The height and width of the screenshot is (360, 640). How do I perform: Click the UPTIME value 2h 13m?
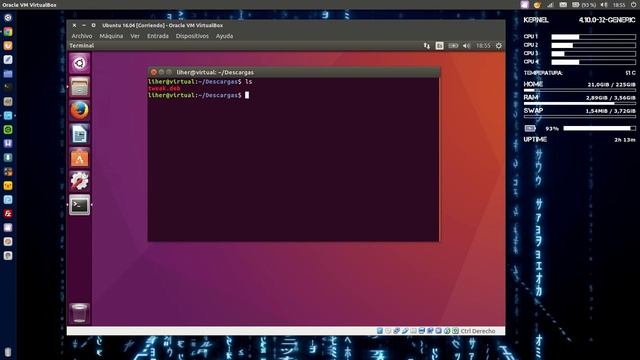pyautogui.click(x=625, y=140)
